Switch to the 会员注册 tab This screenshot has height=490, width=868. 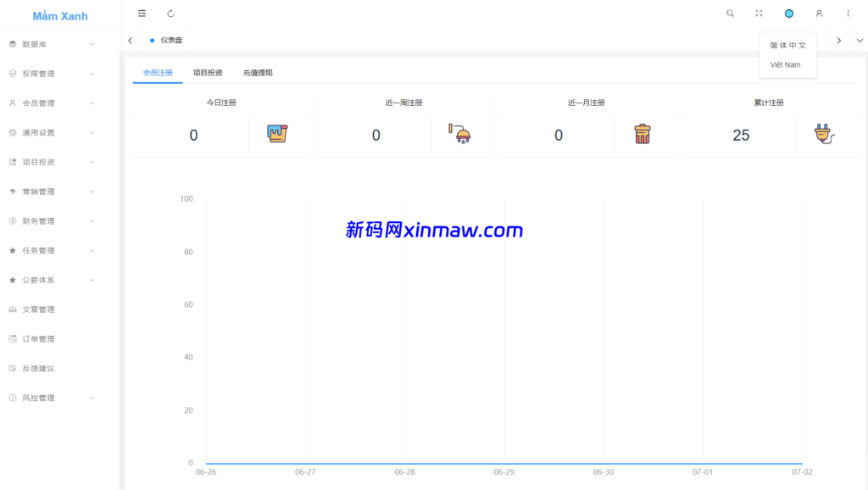pos(158,73)
